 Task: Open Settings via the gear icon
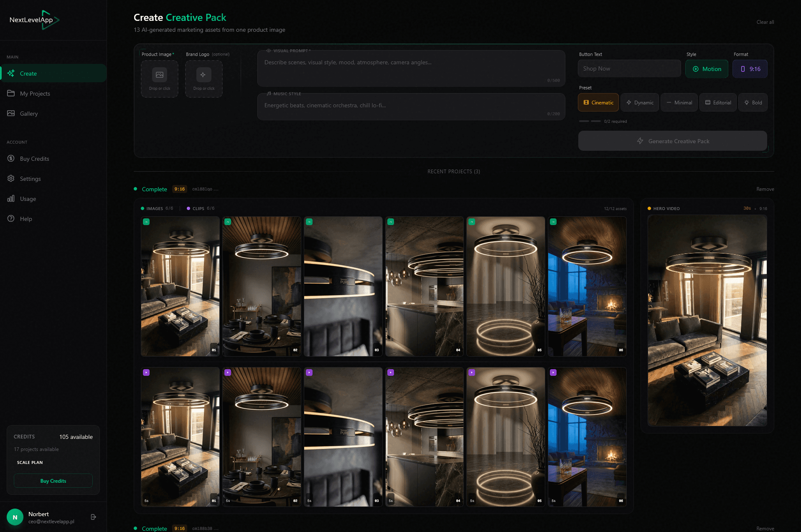(11, 178)
